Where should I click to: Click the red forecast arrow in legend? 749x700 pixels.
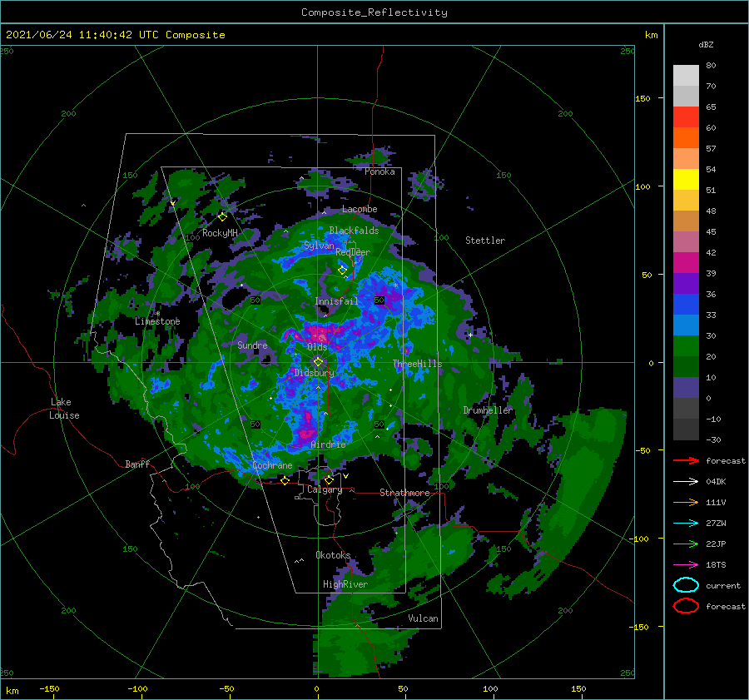tap(686, 460)
